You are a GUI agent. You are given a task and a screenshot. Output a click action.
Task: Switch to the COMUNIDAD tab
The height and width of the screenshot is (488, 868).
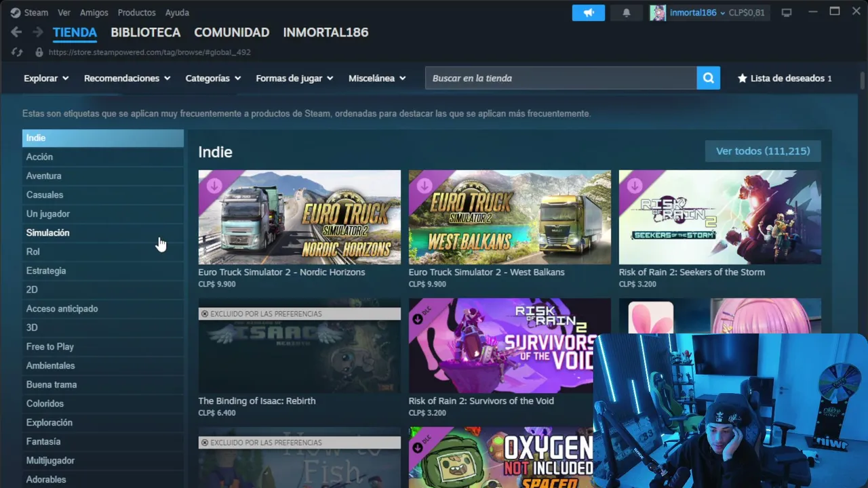(x=232, y=33)
